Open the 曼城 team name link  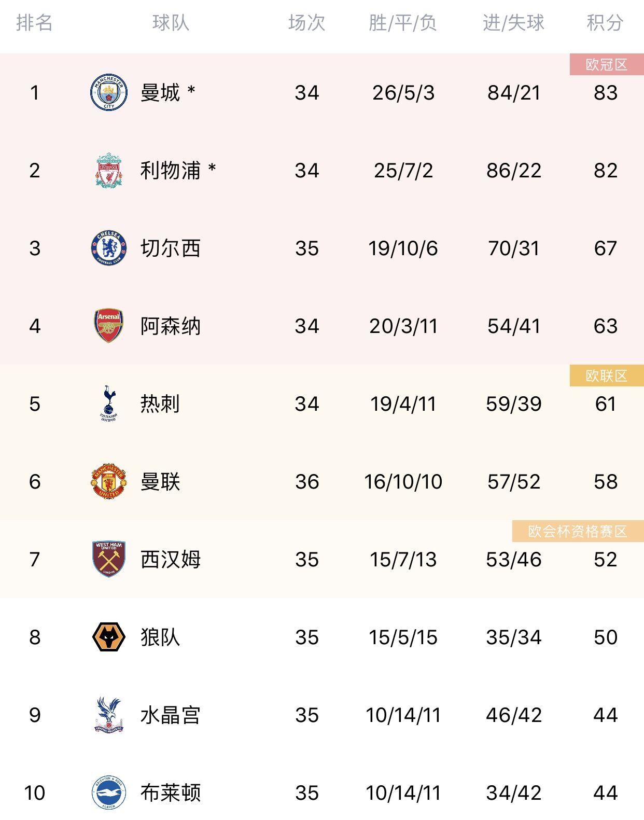pyautogui.click(x=160, y=92)
